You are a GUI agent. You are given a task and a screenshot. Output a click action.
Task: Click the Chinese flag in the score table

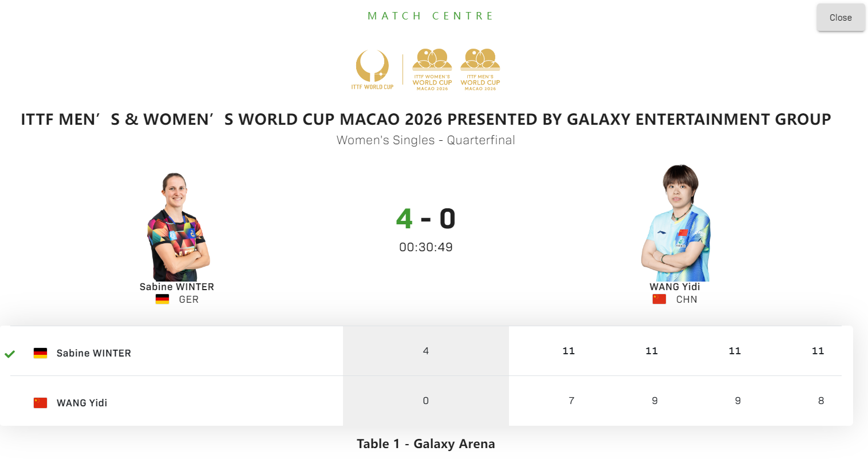coord(40,403)
